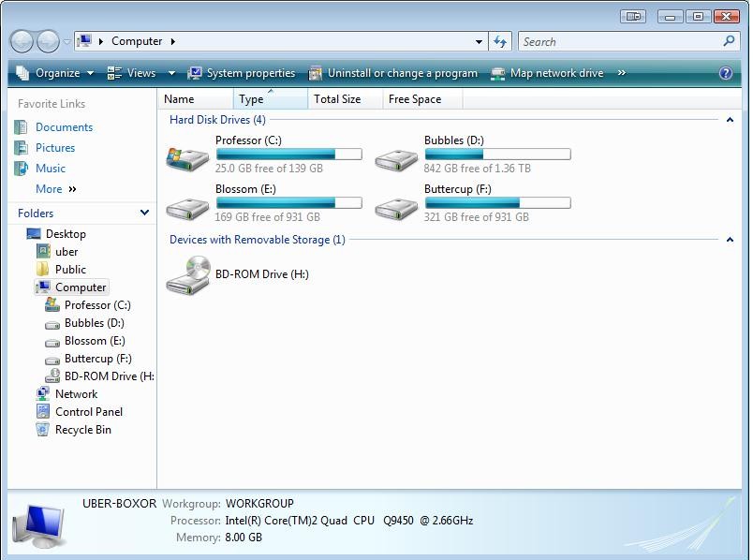Click into the Search input field
This screenshot has width=753, height=560.
[618, 41]
